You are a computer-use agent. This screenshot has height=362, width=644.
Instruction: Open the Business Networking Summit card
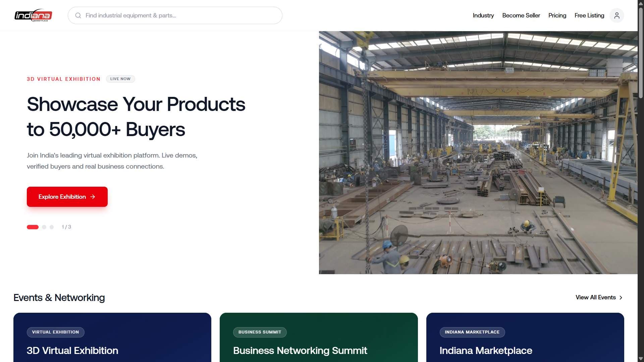pos(319,337)
